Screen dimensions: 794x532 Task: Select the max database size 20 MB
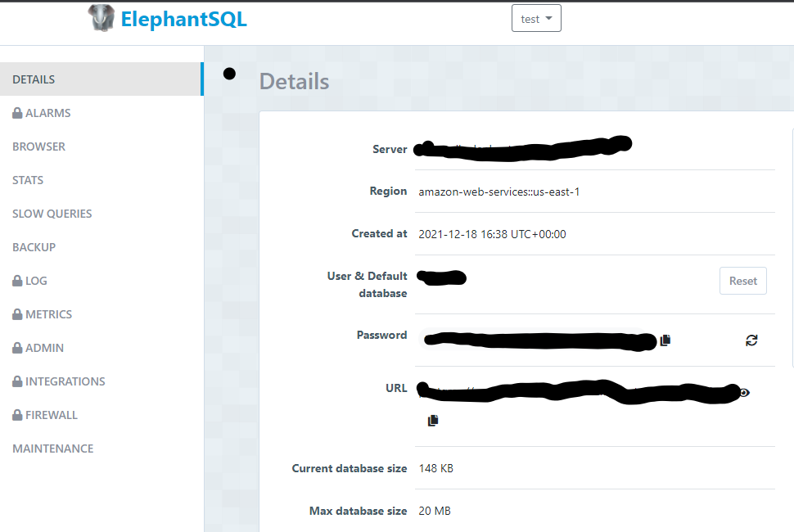click(435, 511)
